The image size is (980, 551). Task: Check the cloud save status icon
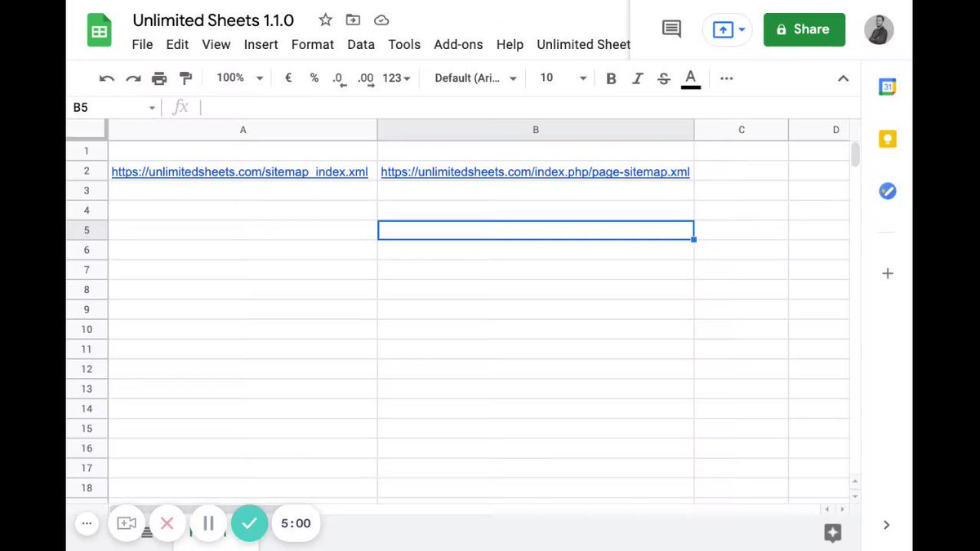[x=381, y=20]
